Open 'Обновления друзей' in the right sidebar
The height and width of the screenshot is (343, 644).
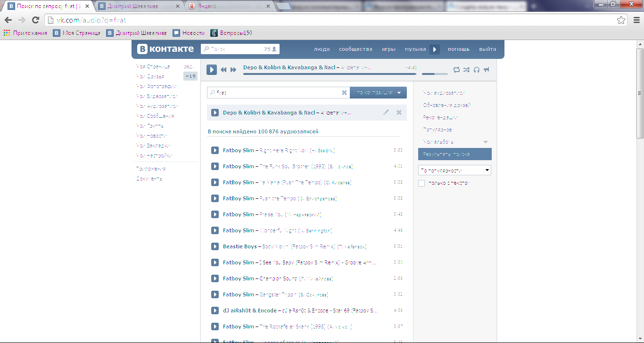coord(447,105)
